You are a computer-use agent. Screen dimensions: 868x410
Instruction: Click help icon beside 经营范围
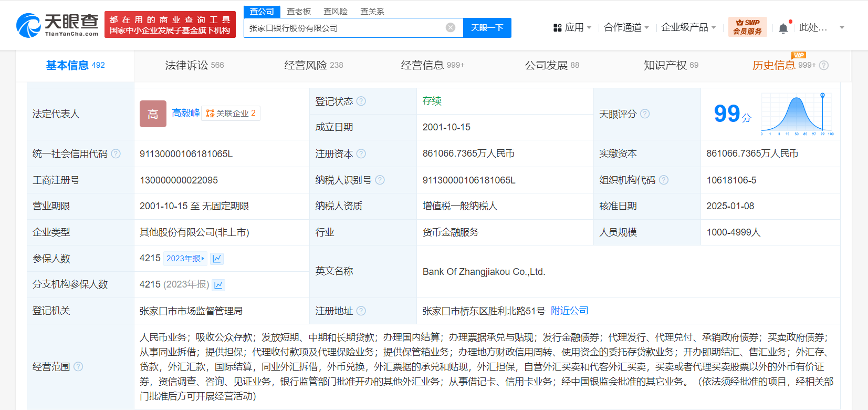(x=78, y=366)
